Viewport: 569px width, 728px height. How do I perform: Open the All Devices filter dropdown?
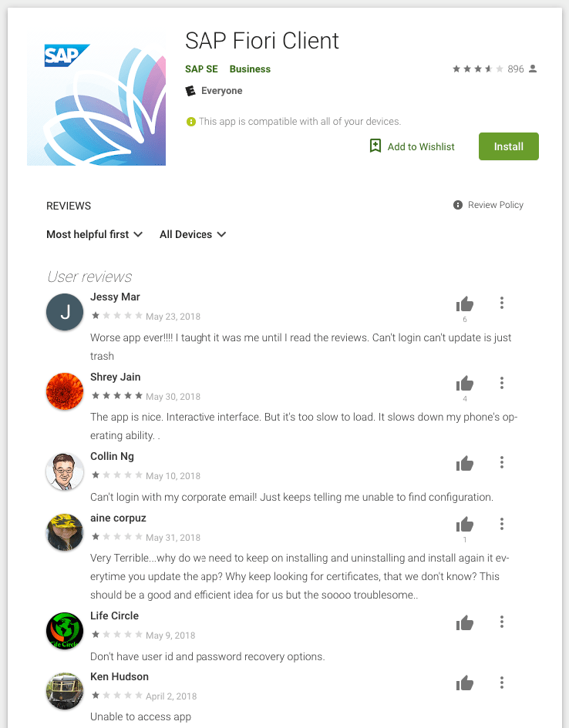coord(193,234)
